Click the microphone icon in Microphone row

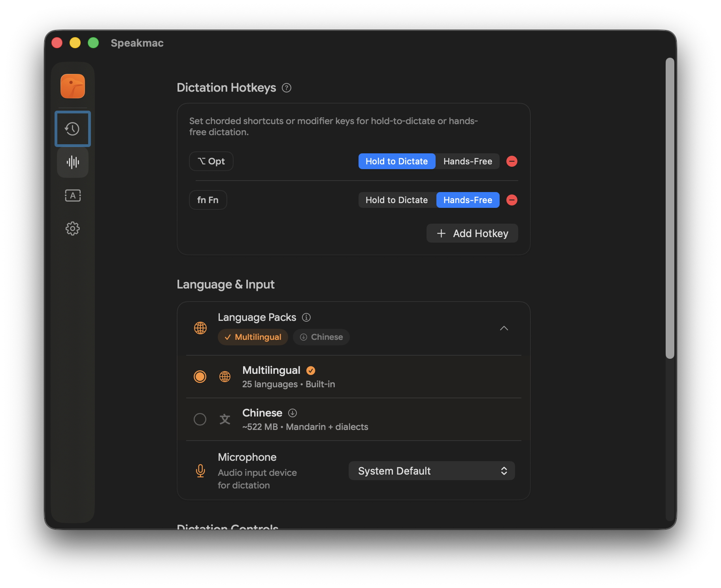pyautogui.click(x=200, y=471)
